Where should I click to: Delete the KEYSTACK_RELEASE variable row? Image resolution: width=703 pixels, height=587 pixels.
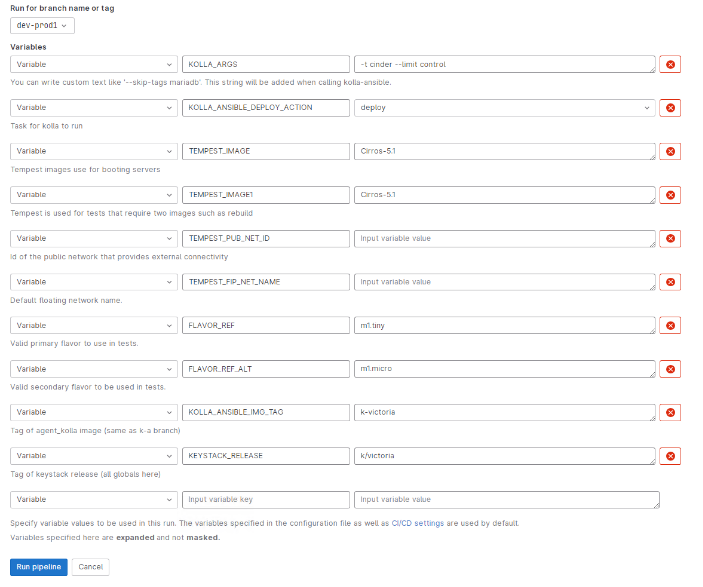670,456
